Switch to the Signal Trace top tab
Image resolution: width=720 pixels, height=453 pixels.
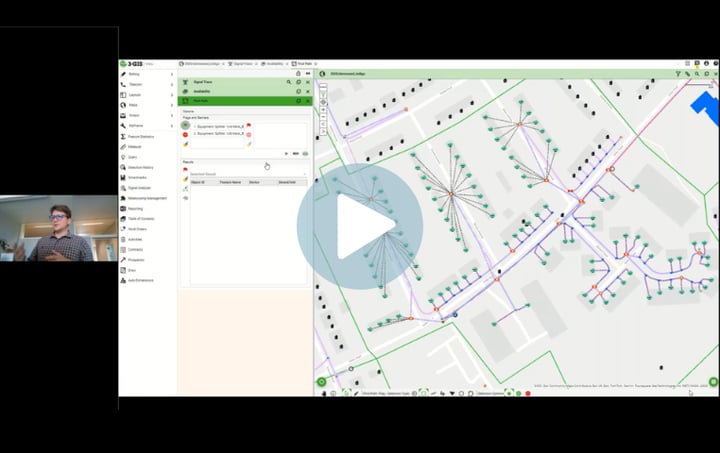pos(243,64)
